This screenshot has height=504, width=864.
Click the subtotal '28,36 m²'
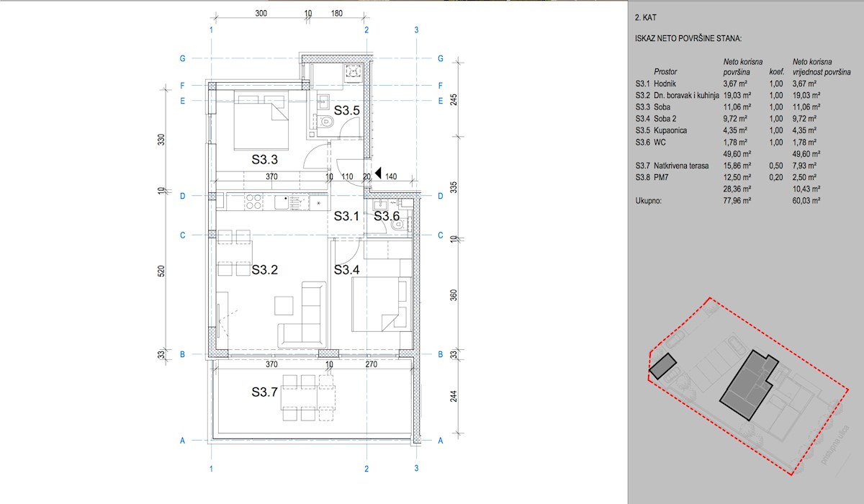click(x=737, y=189)
